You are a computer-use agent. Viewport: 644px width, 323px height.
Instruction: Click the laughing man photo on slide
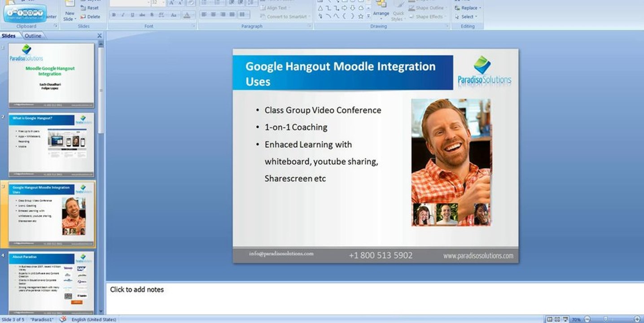click(x=451, y=162)
